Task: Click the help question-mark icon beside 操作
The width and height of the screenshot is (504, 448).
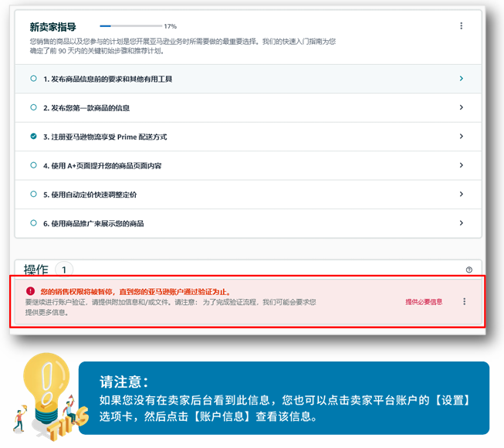Action: (x=469, y=270)
